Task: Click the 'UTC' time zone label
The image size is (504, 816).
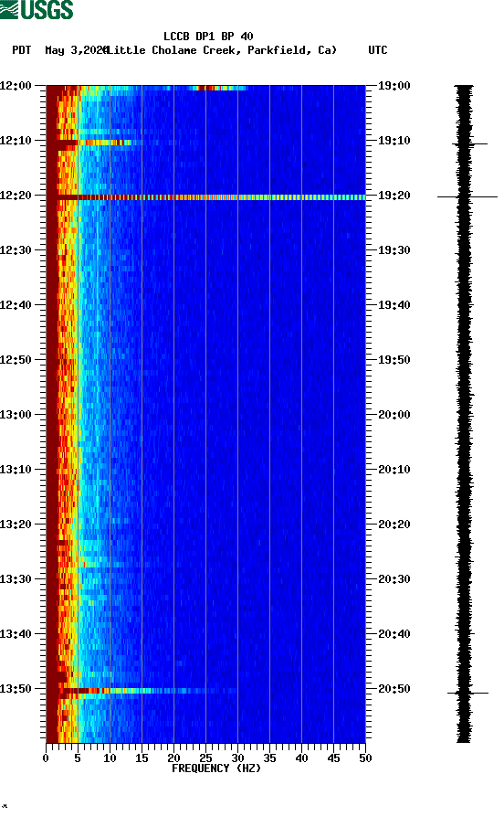Action: [x=378, y=50]
